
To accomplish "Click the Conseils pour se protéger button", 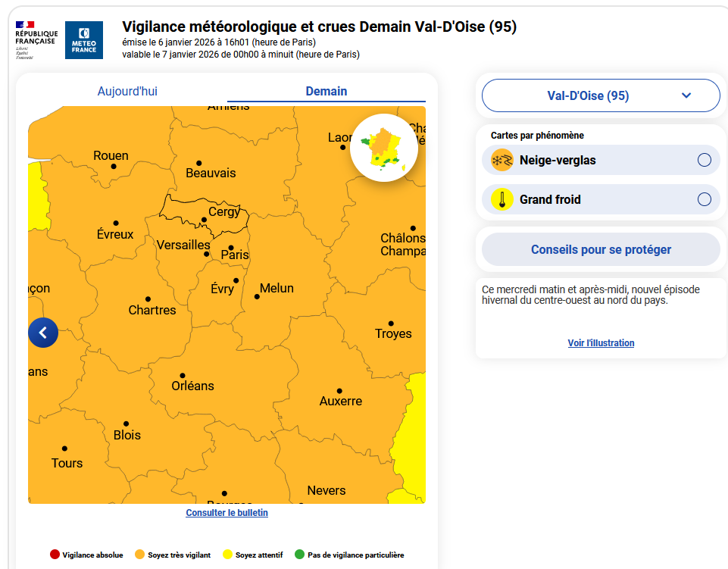I will [x=600, y=249].
